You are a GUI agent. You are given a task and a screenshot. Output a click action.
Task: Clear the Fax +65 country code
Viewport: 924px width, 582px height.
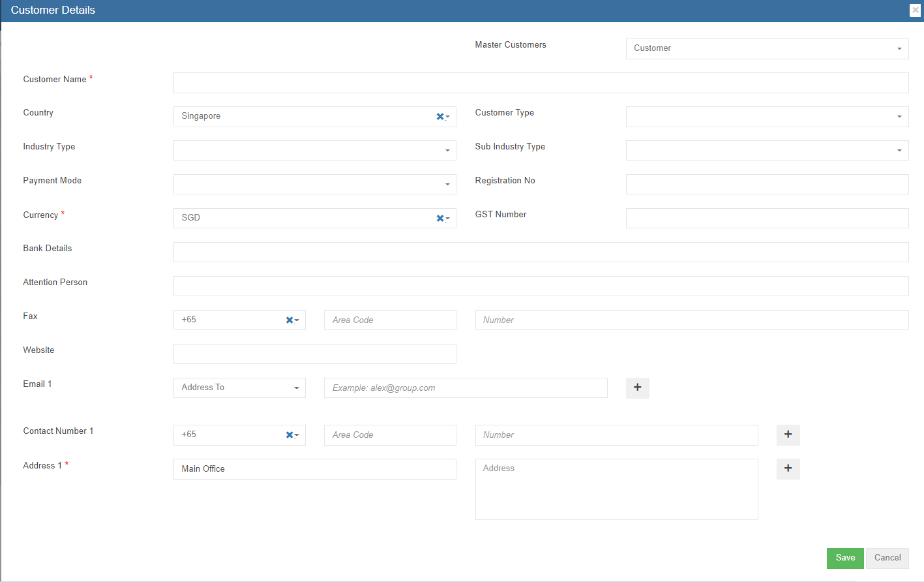point(290,320)
